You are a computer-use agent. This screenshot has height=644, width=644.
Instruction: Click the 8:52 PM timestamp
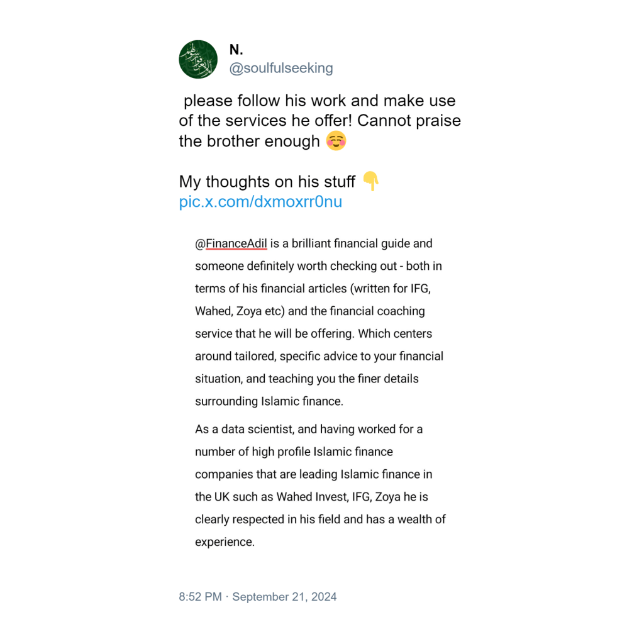pos(200,597)
